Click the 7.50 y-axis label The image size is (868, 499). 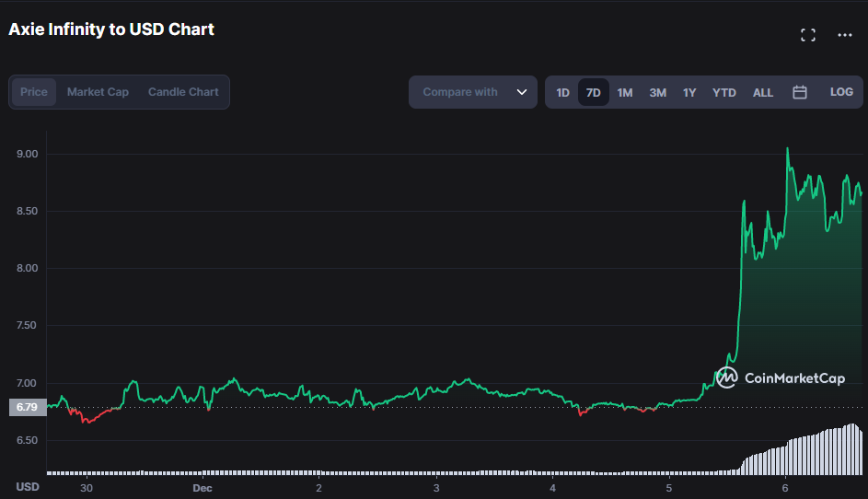click(x=27, y=325)
